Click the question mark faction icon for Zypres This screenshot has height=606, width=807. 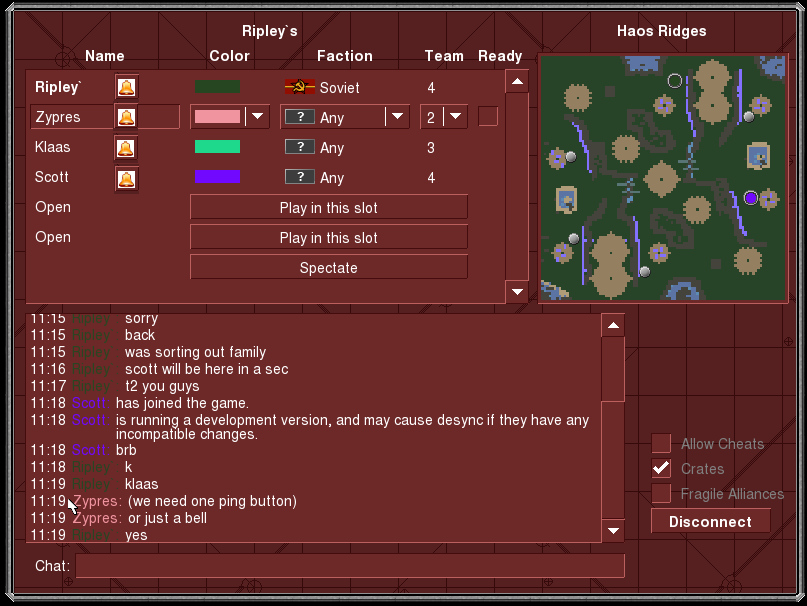(x=300, y=117)
